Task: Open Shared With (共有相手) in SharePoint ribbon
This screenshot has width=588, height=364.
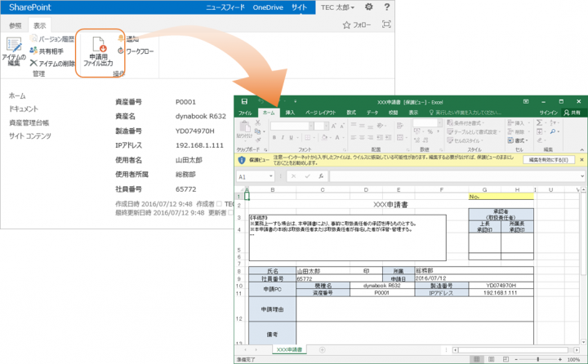Action: pyautogui.click(x=47, y=51)
